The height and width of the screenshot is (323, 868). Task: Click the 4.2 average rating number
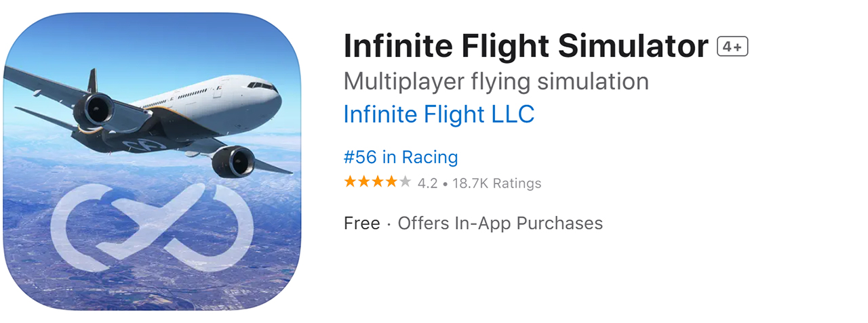click(427, 184)
